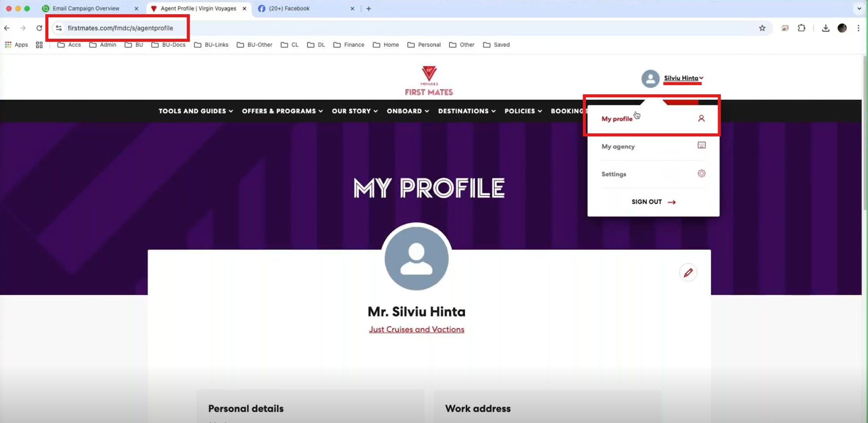
Task: Click the pencil edit profile icon
Action: coord(688,273)
